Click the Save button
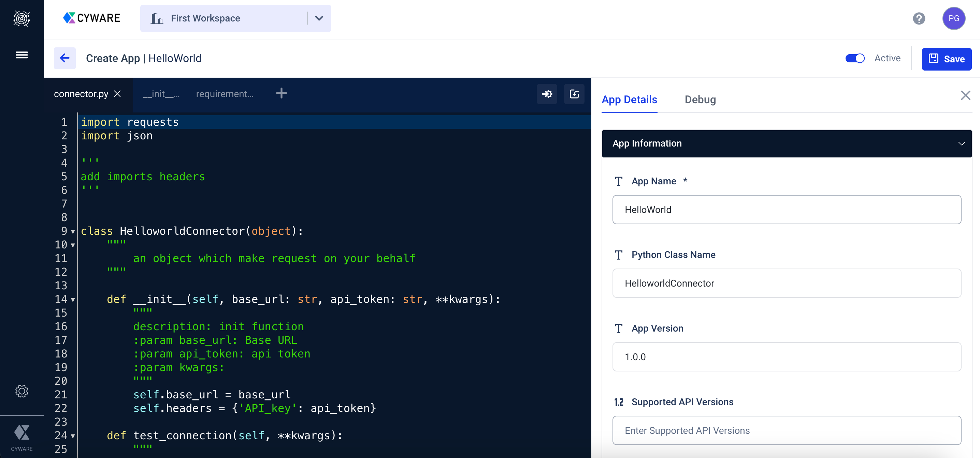980x458 pixels. click(x=946, y=59)
